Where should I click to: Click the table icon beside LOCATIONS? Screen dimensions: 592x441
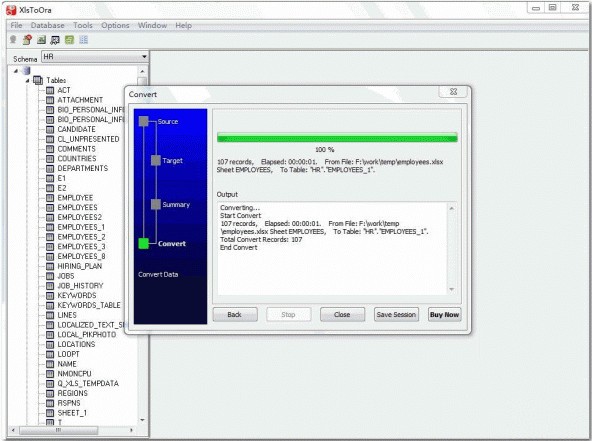[x=50, y=344]
